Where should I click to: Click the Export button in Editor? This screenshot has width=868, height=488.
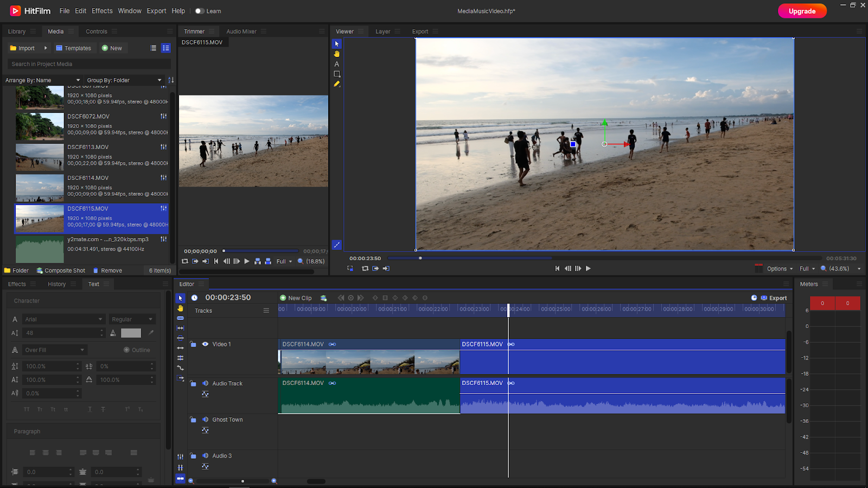point(774,298)
